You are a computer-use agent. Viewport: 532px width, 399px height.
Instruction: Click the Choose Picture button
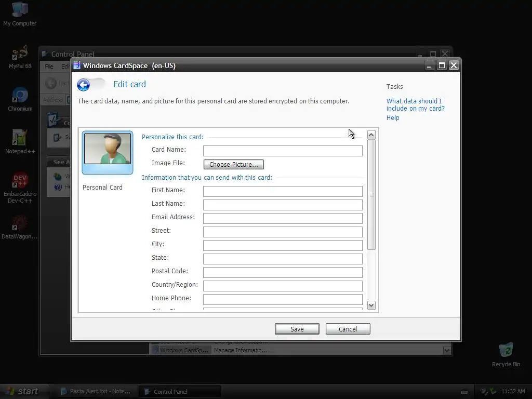233,165
